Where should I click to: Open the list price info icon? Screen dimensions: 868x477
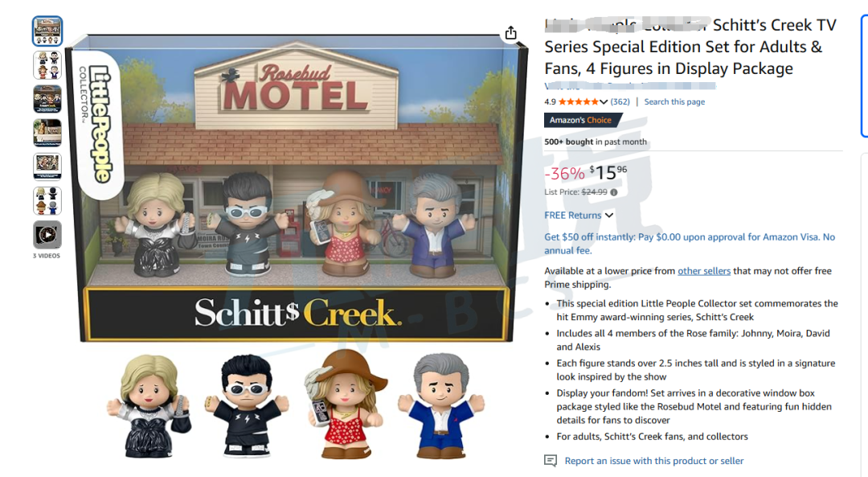click(x=613, y=192)
